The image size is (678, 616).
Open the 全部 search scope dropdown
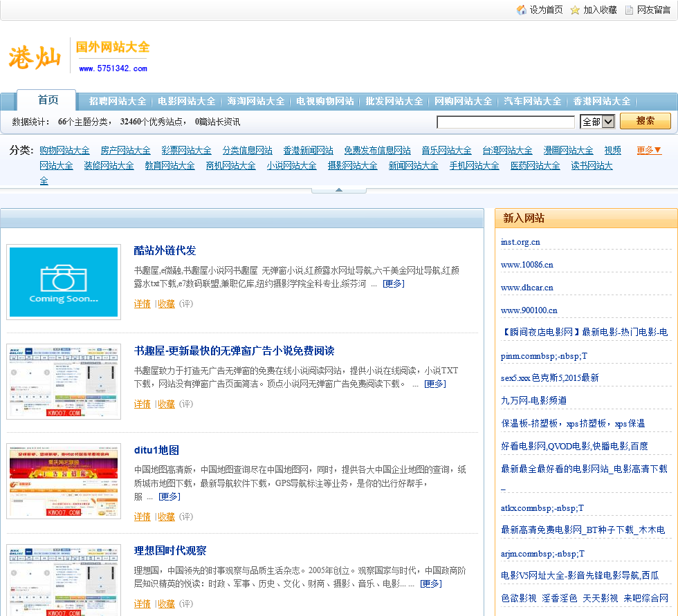597,122
